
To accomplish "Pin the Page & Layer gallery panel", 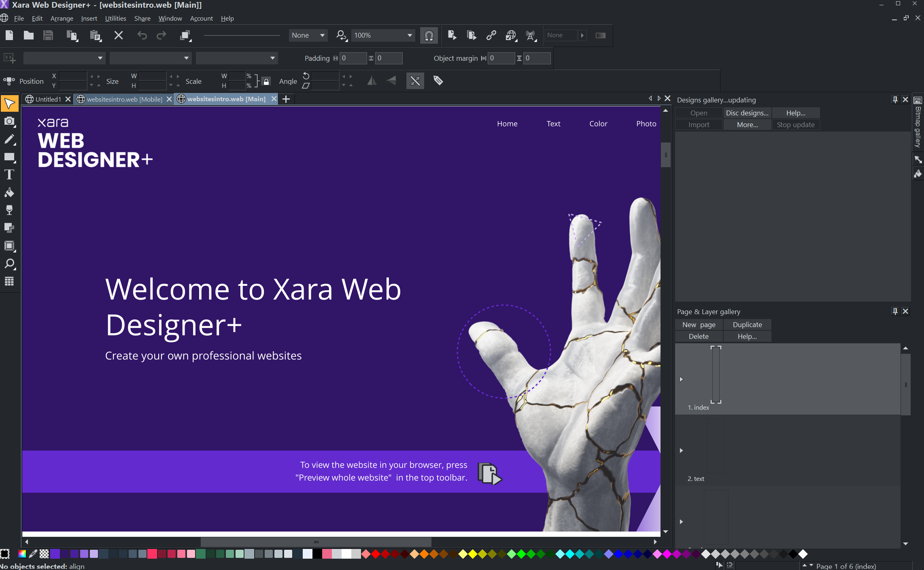I will [x=895, y=311].
